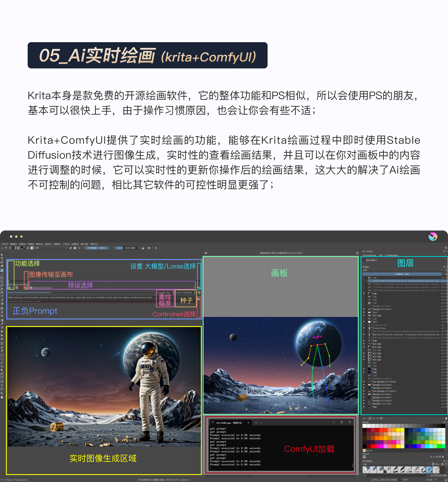Adjust the brush 不透明度 100% slider
The width and height of the screenshot is (448, 482).
pos(96,248)
